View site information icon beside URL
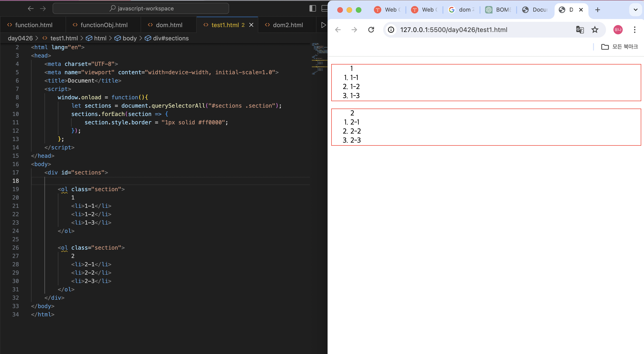The image size is (644, 354). pos(391,30)
